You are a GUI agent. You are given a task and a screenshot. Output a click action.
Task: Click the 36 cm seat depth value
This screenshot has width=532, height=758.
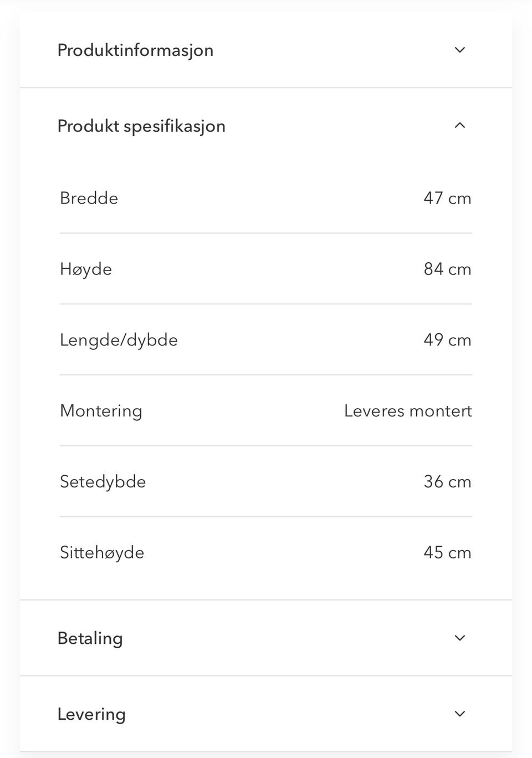click(447, 482)
